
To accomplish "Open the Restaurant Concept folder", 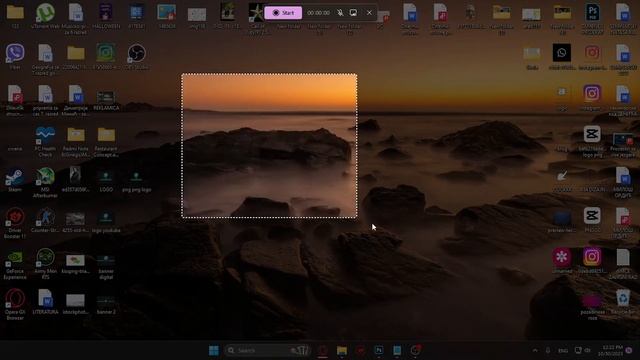I will coord(106,141).
